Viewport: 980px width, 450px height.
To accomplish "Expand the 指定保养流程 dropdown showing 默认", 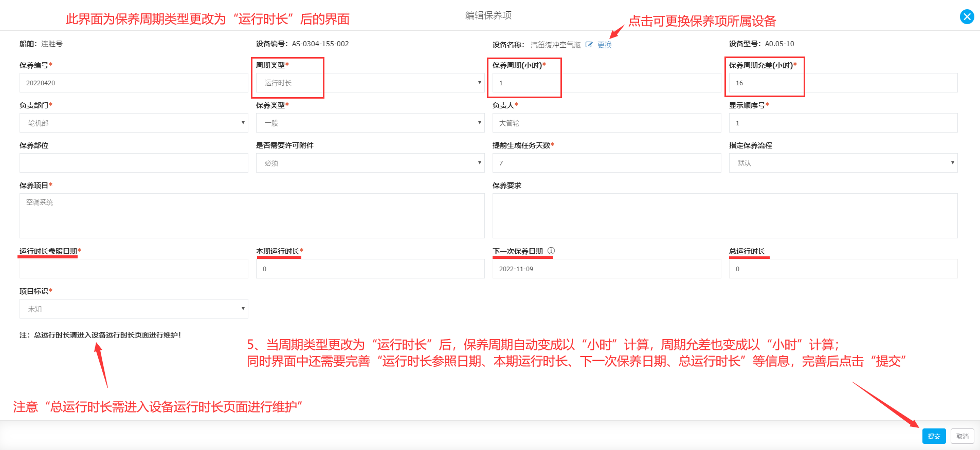I will pos(843,163).
